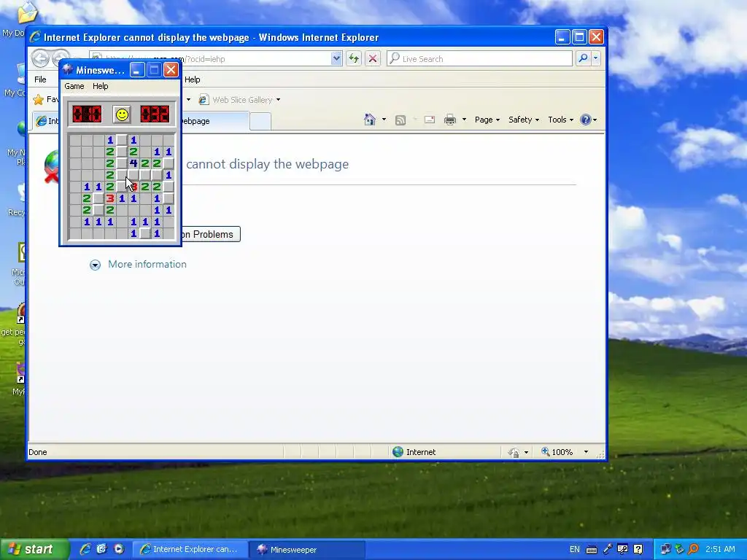This screenshot has width=747, height=560.
Task: Open the Game menu in Minesweeper
Action: click(74, 86)
